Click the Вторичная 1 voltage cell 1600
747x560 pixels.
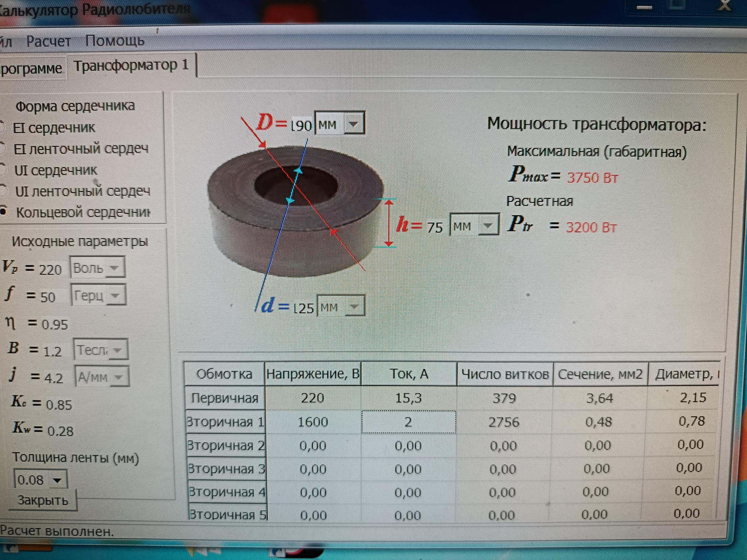[313, 422]
